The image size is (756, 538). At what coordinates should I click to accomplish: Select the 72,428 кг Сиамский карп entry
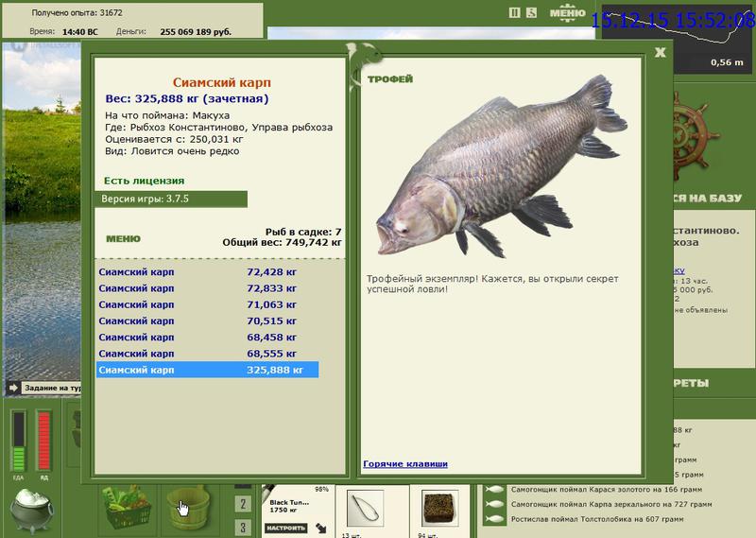(x=207, y=272)
